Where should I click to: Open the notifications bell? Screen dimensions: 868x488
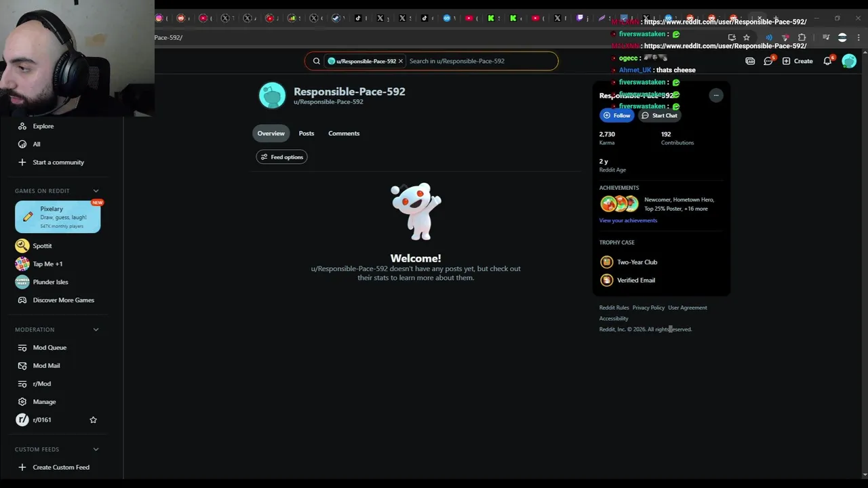(x=828, y=61)
